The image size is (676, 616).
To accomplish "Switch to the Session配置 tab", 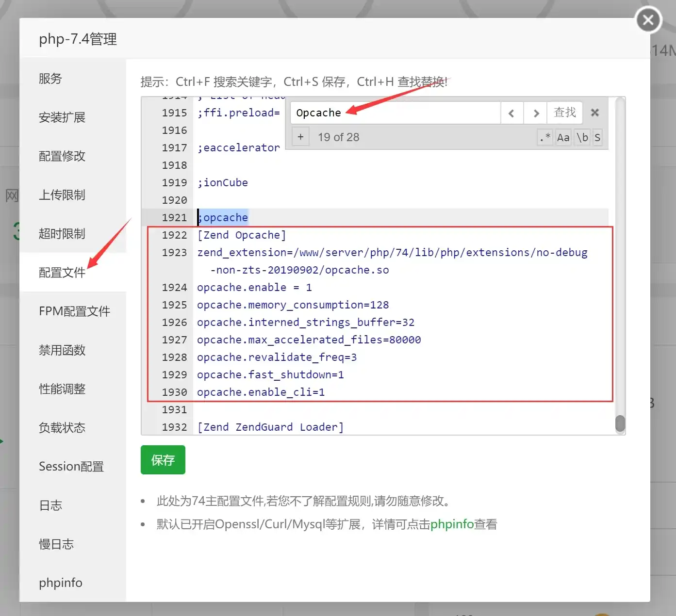I will (71, 466).
